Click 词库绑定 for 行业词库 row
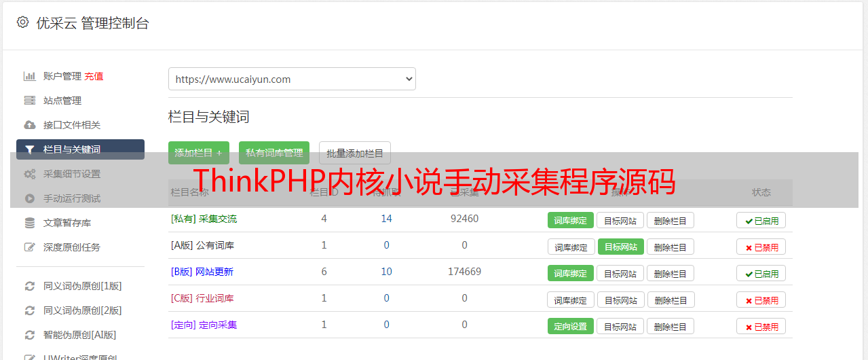 (571, 300)
